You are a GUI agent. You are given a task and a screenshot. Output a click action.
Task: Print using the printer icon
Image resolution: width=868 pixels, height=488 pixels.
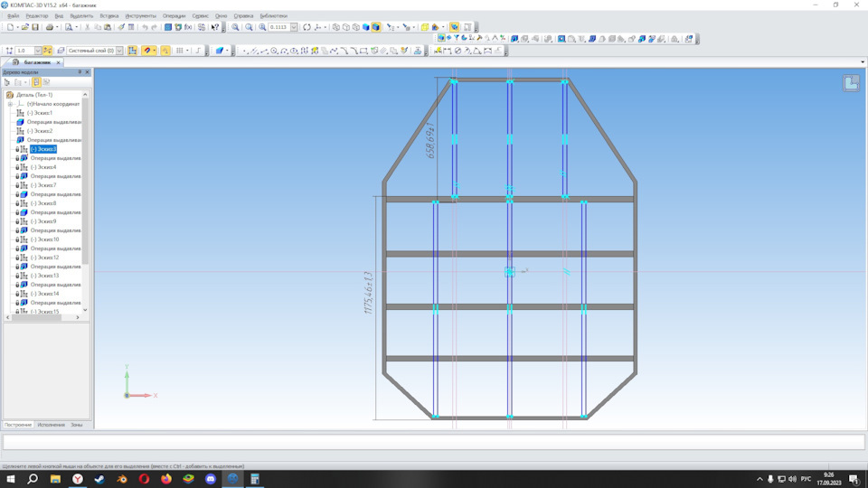[x=49, y=27]
